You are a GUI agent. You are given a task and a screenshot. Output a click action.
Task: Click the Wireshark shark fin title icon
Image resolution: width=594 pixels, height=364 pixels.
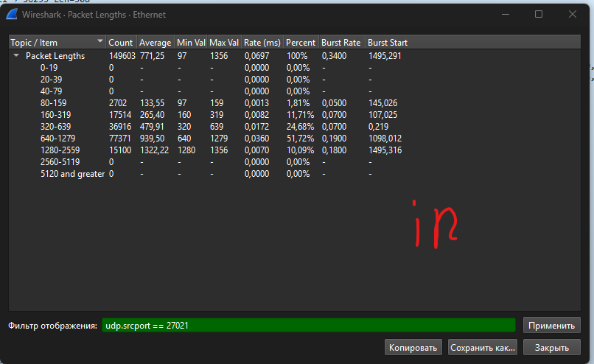click(x=12, y=15)
